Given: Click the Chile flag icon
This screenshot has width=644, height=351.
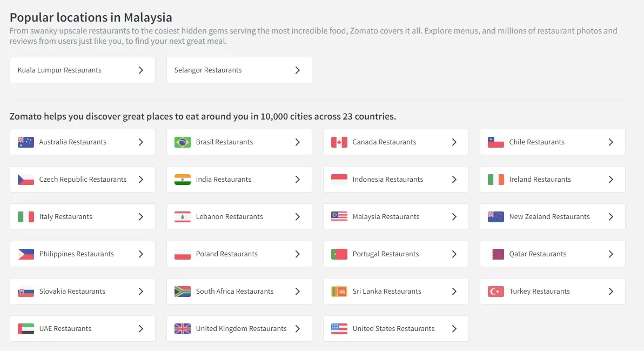Looking at the screenshot, I should [x=496, y=142].
